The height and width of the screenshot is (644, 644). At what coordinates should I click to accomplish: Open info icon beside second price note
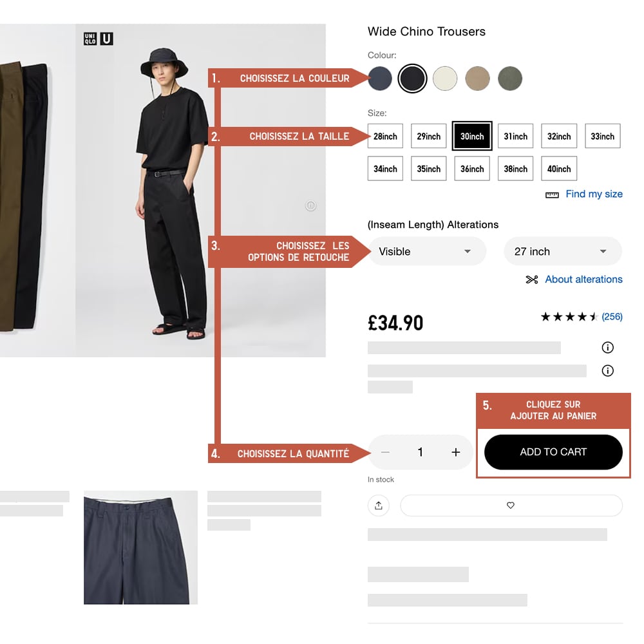pyautogui.click(x=607, y=371)
